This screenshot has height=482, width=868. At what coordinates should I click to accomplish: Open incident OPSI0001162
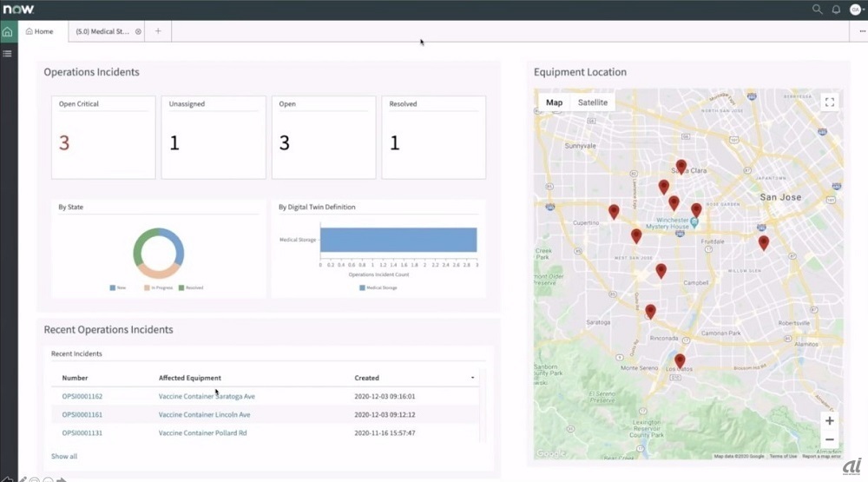coord(82,396)
